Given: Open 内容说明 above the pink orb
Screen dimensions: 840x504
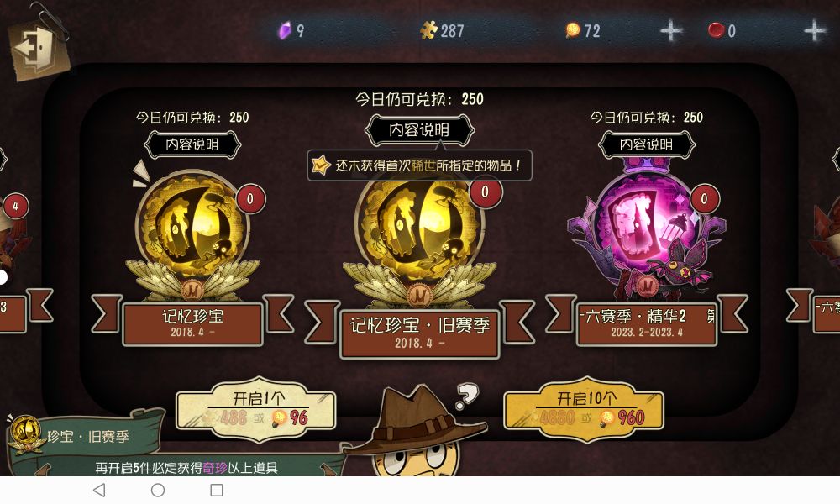Looking at the screenshot, I should point(646,144).
